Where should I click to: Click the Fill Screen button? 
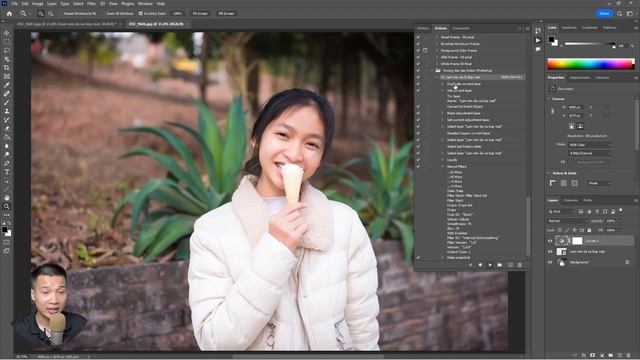click(226, 13)
